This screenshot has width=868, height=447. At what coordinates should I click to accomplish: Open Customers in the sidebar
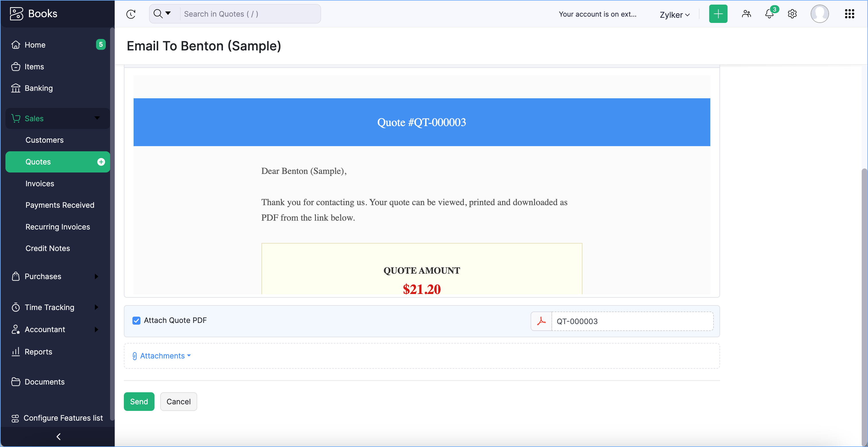[x=44, y=140]
